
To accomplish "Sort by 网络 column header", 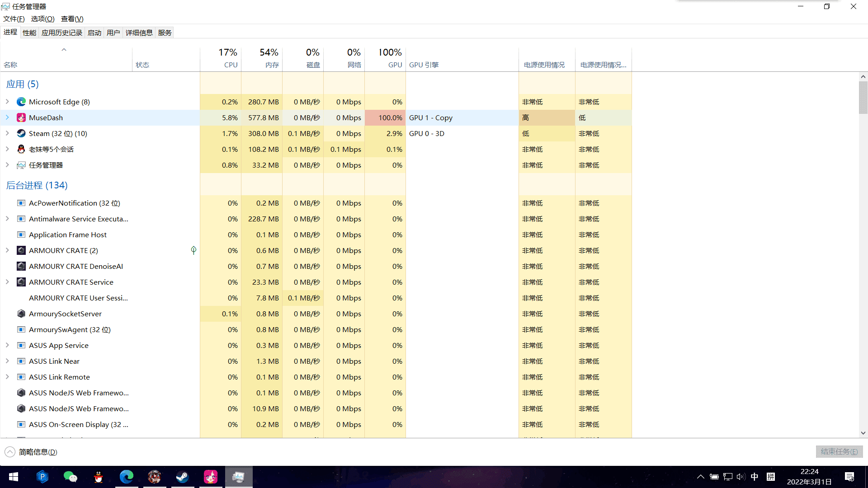I will click(344, 59).
